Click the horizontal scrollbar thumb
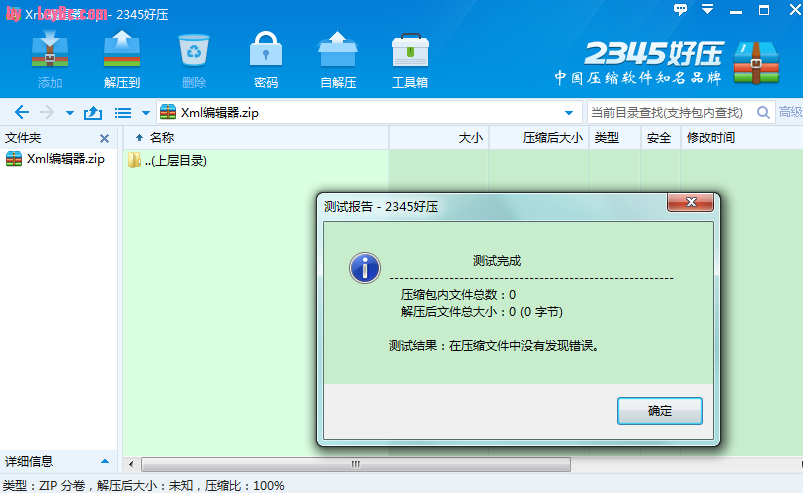The width and height of the screenshot is (803, 493). pyautogui.click(x=356, y=464)
